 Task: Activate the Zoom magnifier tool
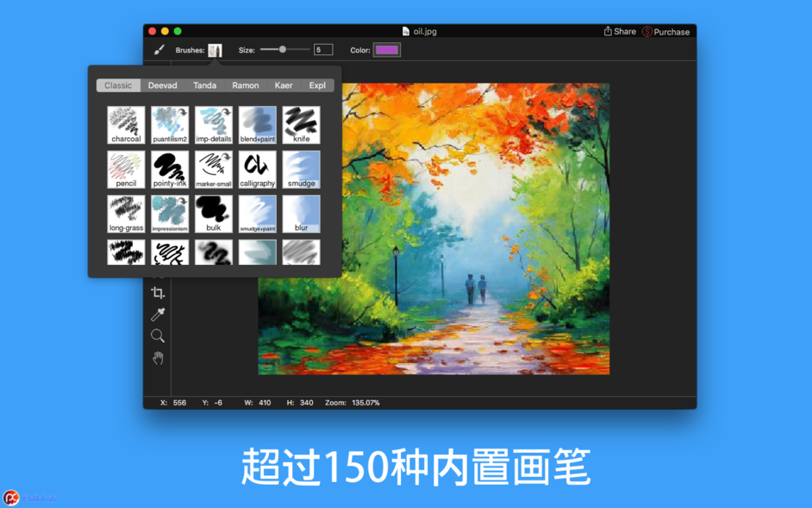click(x=158, y=336)
